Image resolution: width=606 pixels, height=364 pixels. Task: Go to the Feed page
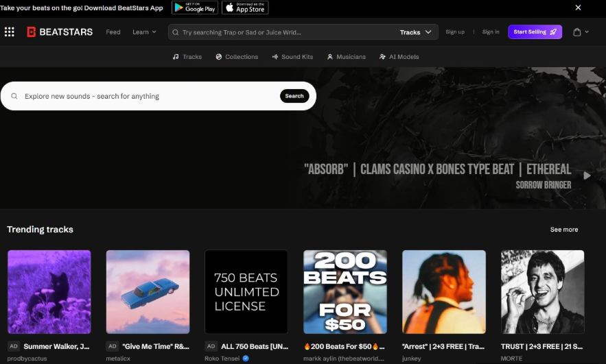coord(113,32)
